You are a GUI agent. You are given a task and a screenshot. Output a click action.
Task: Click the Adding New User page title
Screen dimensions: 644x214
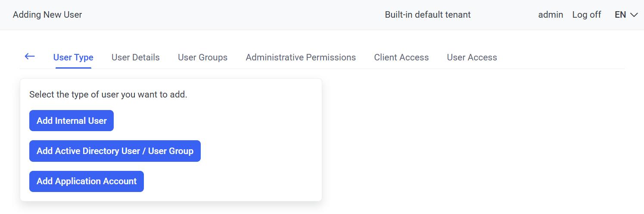(47, 15)
